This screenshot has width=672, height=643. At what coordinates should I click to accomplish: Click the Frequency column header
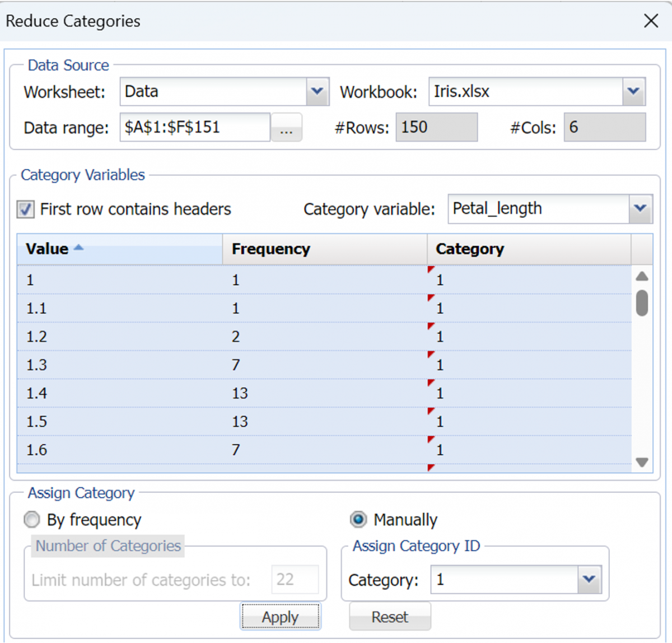[x=271, y=249]
